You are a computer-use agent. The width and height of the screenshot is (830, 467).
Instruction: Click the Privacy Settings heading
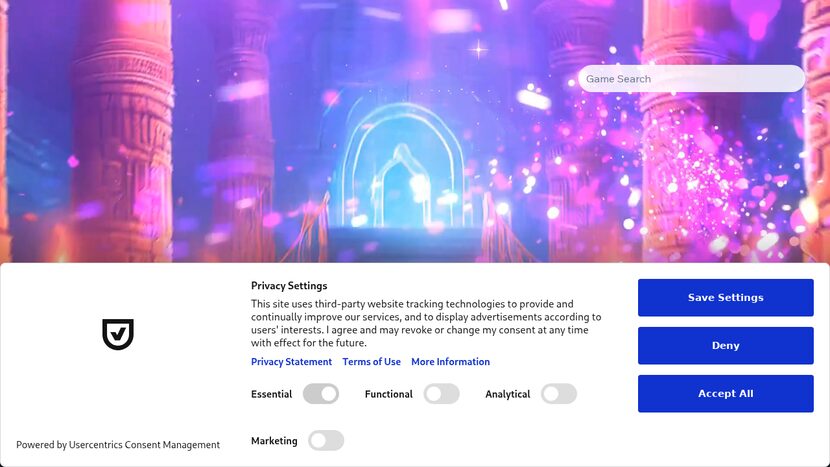pos(289,286)
